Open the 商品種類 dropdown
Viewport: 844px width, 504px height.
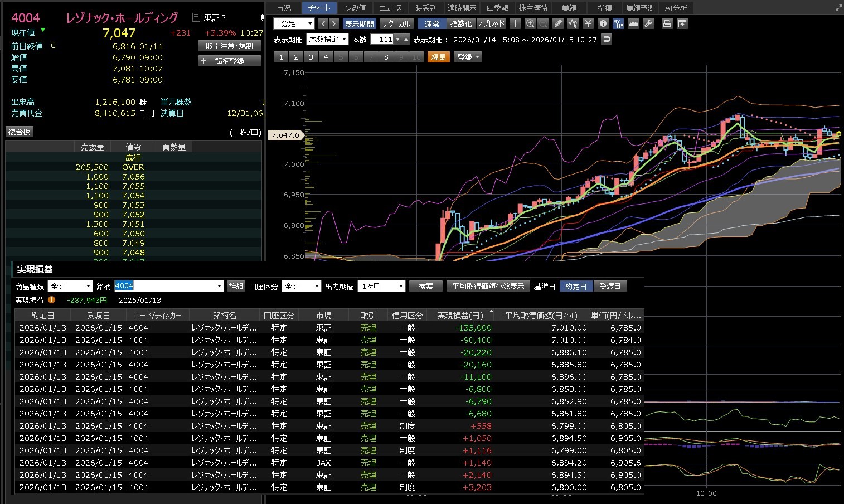(70, 286)
